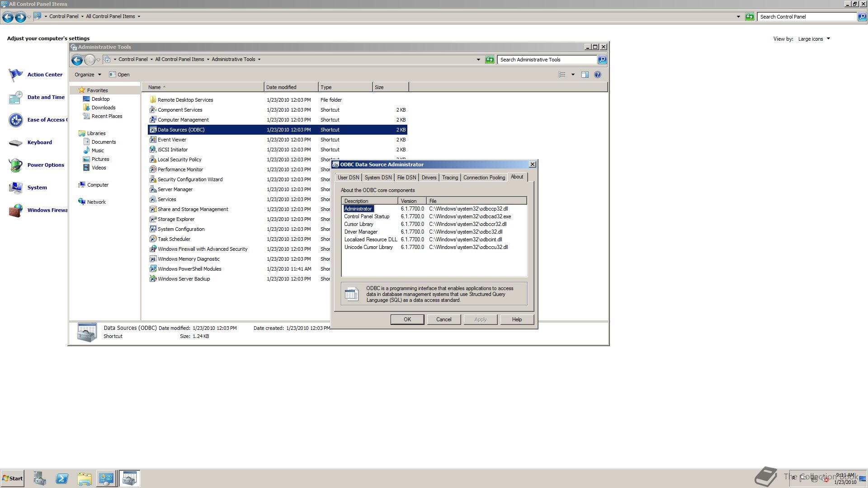Expand the Administrative Tools address history dropdown
This screenshot has height=488, width=868.
(x=478, y=60)
